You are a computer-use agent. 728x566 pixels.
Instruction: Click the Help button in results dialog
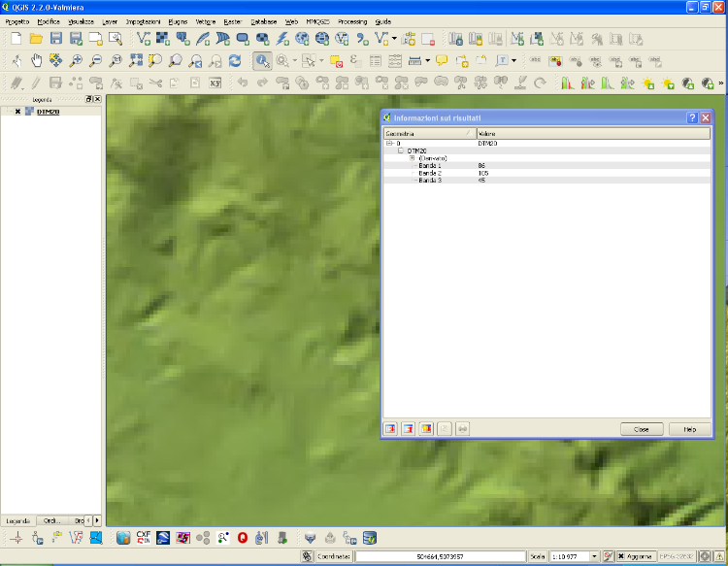tap(689, 428)
